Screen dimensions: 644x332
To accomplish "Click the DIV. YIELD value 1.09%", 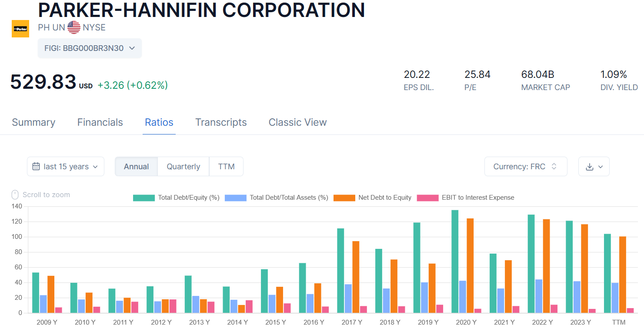I will click(614, 74).
